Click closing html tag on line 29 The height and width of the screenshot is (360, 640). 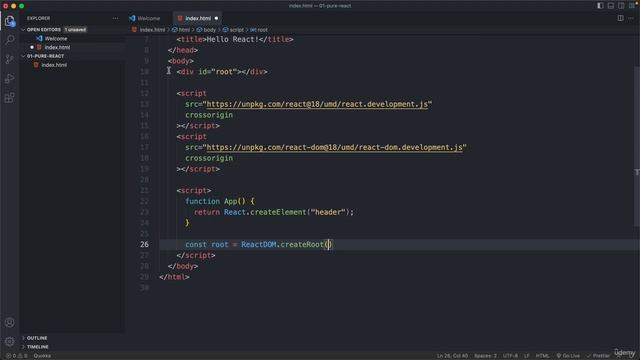[174, 277]
